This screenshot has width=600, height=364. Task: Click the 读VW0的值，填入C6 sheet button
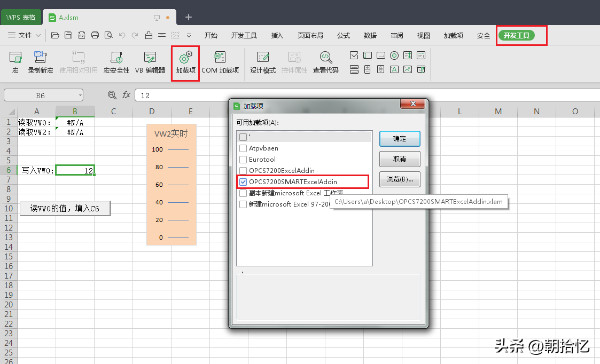(65, 209)
